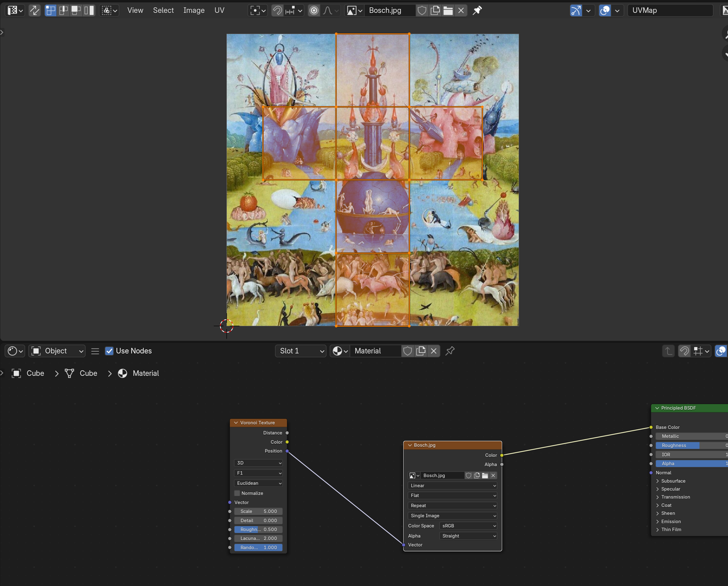Open the Slot 1 material slot dropdown
This screenshot has height=586, width=728.
pyautogui.click(x=301, y=351)
